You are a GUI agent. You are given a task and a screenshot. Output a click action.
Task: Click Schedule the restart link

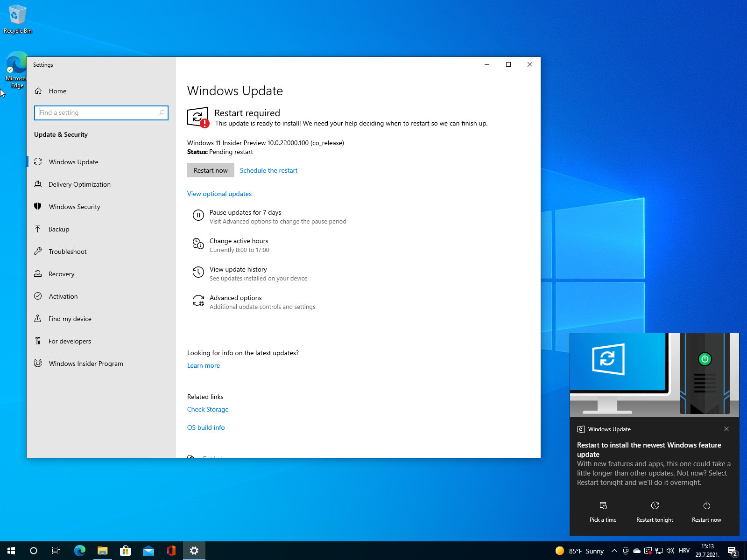tap(268, 170)
